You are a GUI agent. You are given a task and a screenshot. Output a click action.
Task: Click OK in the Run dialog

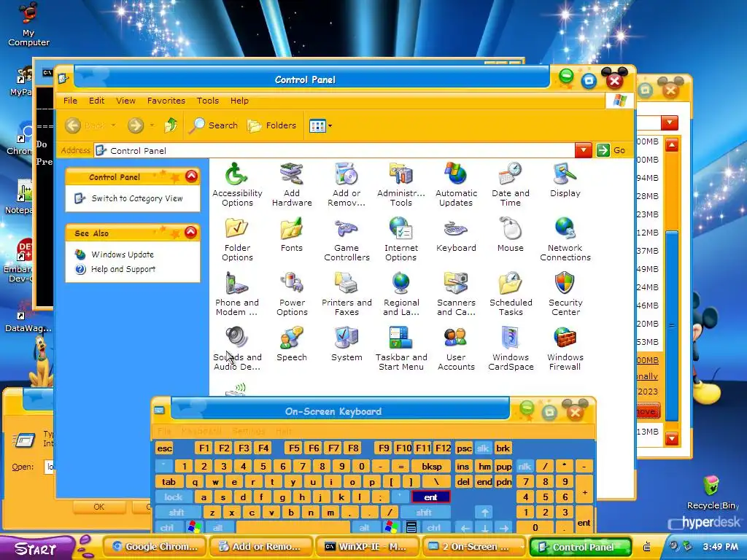click(x=98, y=507)
